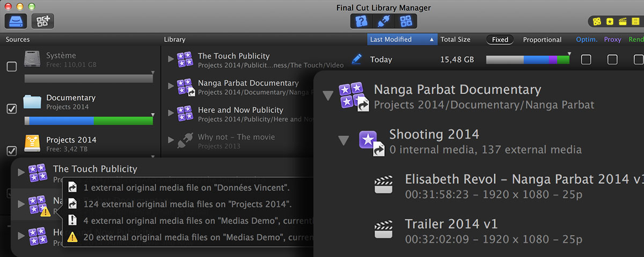Click the Système hard drive icon
Screen dimensions: 644x257
point(32,60)
